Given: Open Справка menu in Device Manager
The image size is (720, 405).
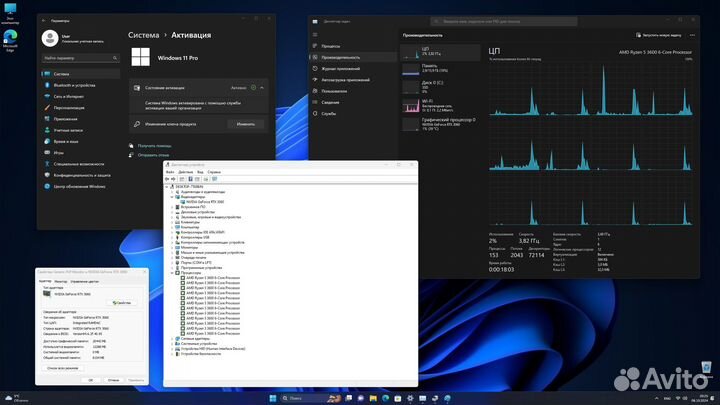Looking at the screenshot, I should [214, 172].
